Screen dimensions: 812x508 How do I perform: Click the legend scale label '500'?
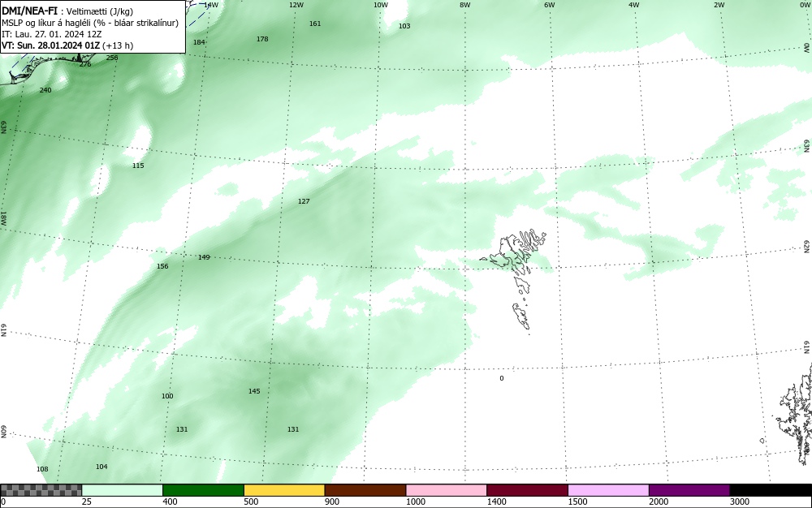[251, 502]
